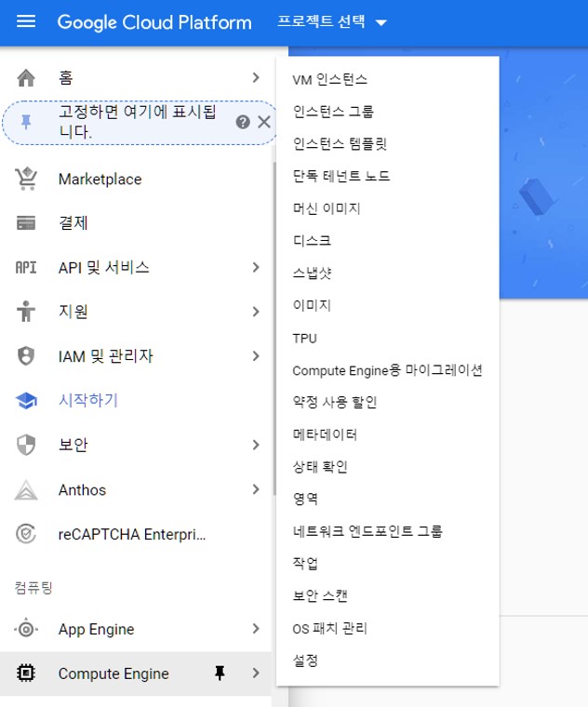This screenshot has width=588, height=707.
Task: Open the 프로젝트 선택 project dropdown
Action: click(x=332, y=21)
